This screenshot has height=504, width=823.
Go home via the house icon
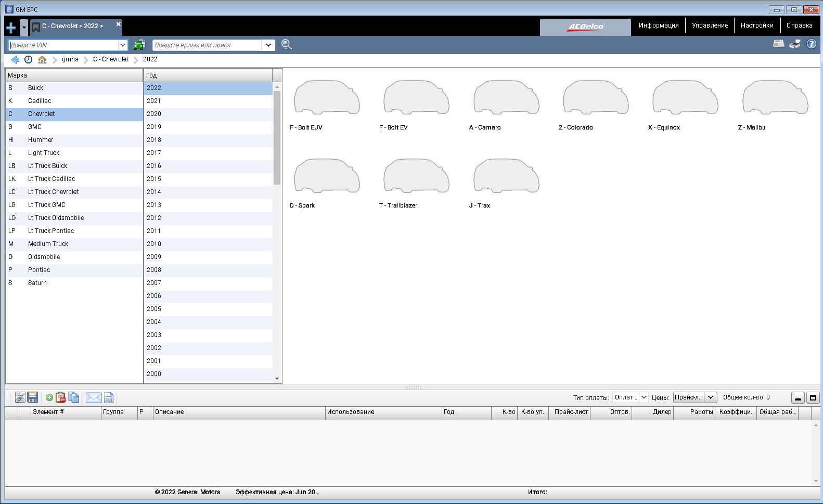click(42, 60)
